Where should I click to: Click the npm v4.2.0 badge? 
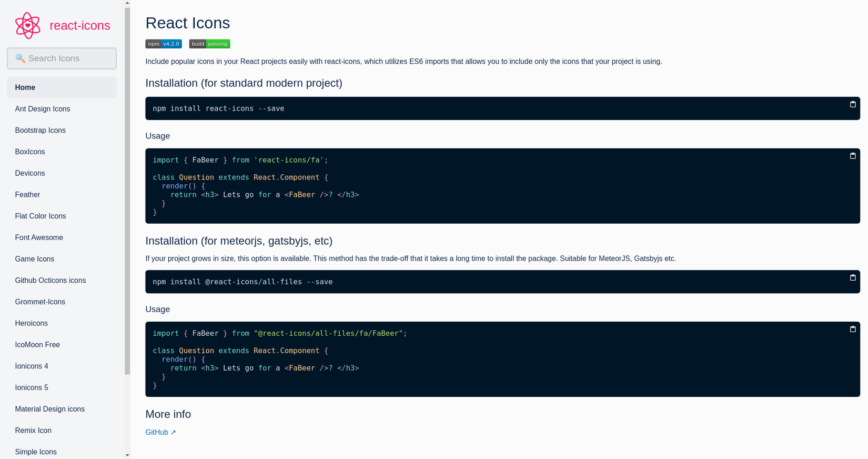click(164, 44)
